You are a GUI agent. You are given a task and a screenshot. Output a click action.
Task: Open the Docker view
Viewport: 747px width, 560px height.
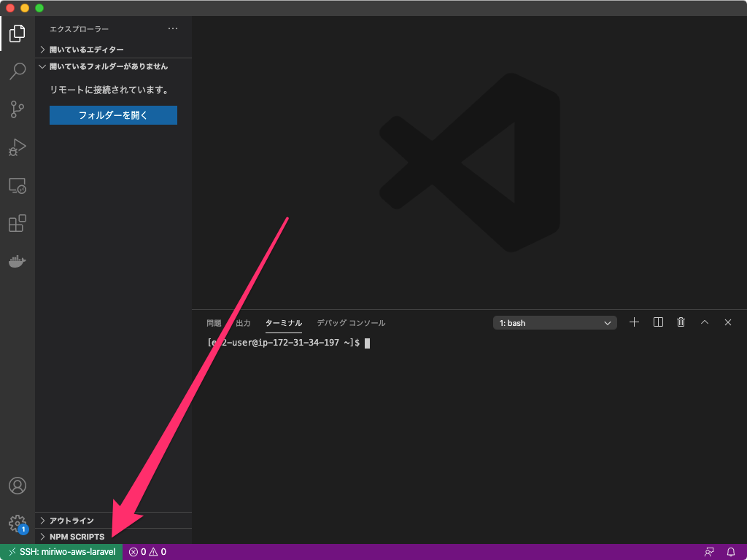pyautogui.click(x=16, y=261)
